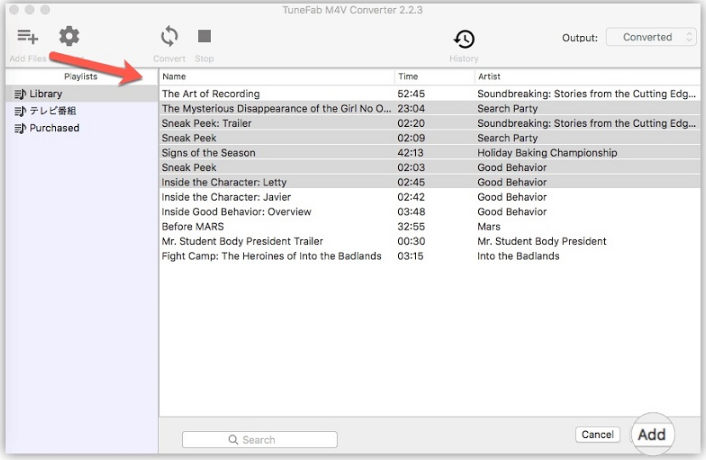Select Inside the Character: Javier row
This screenshot has width=706, height=460.
coord(430,197)
